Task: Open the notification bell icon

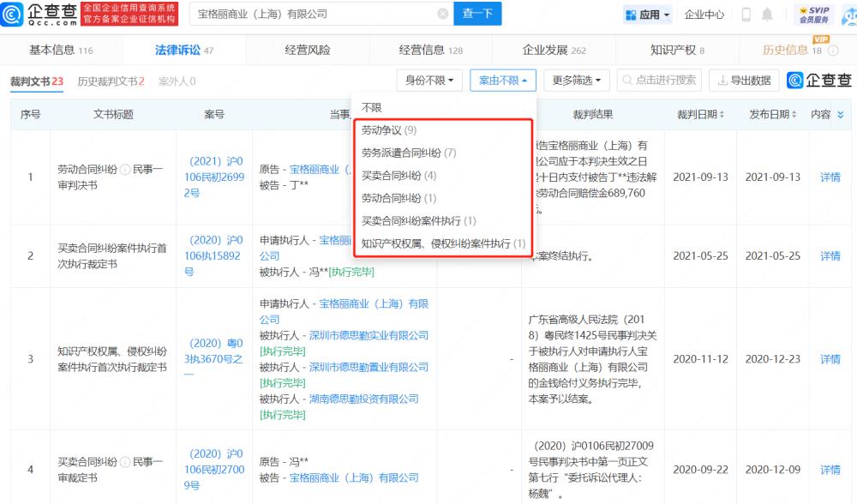Action: tap(768, 13)
